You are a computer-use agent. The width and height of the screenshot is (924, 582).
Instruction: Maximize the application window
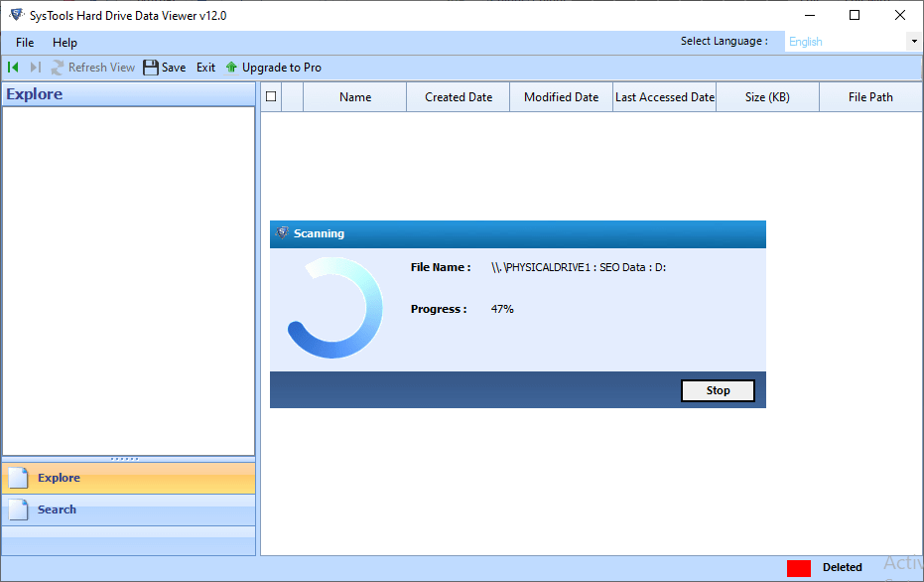855,15
